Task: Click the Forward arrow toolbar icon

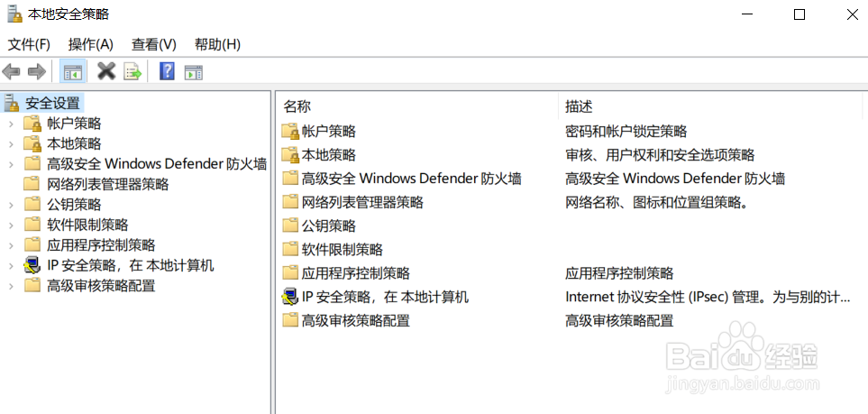Action: (36, 71)
